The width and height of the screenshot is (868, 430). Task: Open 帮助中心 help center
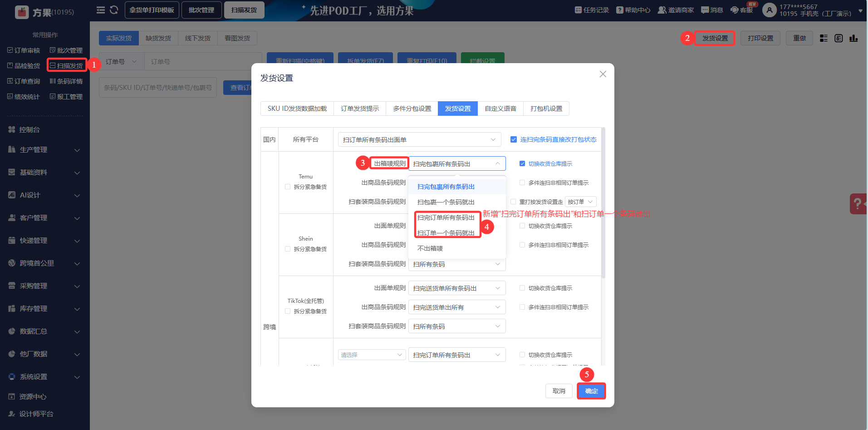(633, 10)
